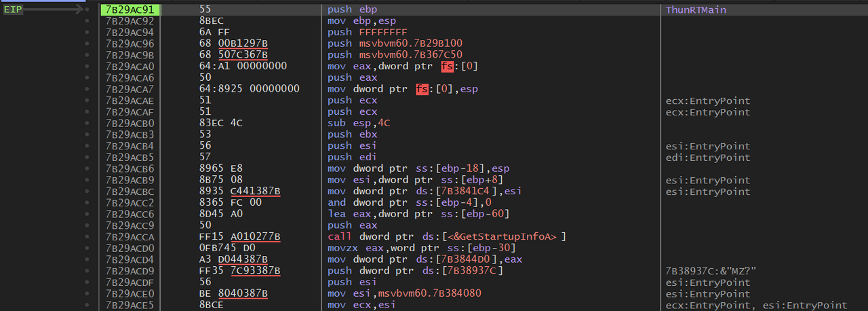
Task: Click opcode bytes 'FF35 7C93387B'
Action: tap(239, 272)
